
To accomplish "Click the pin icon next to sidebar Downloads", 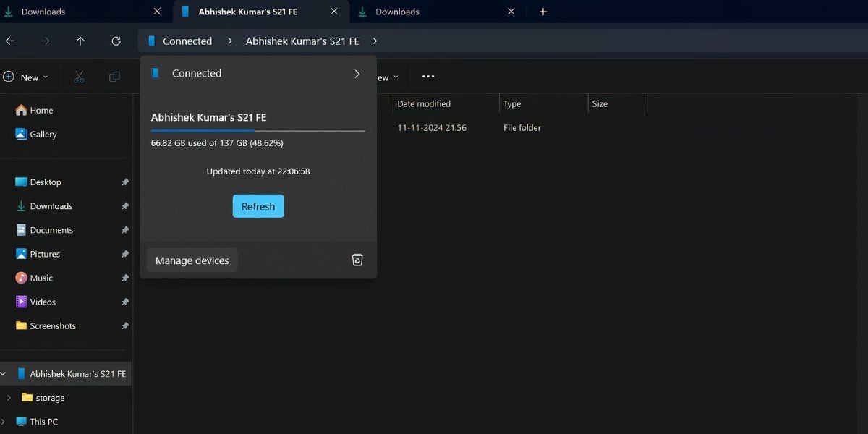I will point(124,206).
